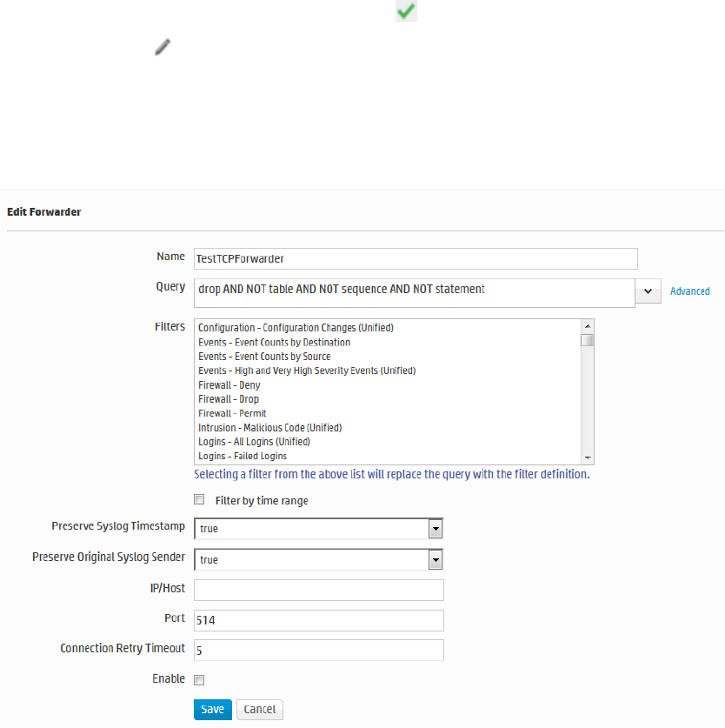Expand the Query dropdown arrow
Screen dimensions: 725x728
(648, 292)
